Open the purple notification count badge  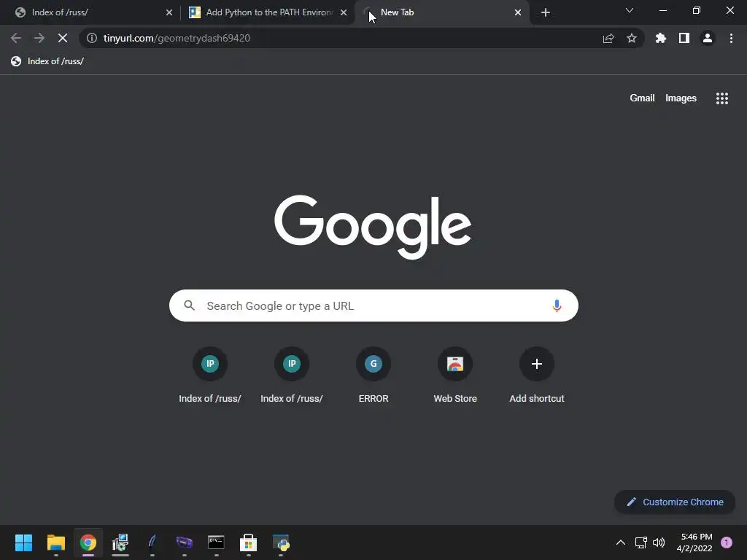[727, 542]
